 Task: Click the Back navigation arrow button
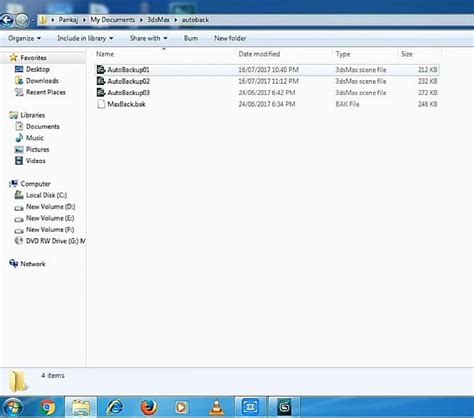pyautogui.click(x=7, y=20)
